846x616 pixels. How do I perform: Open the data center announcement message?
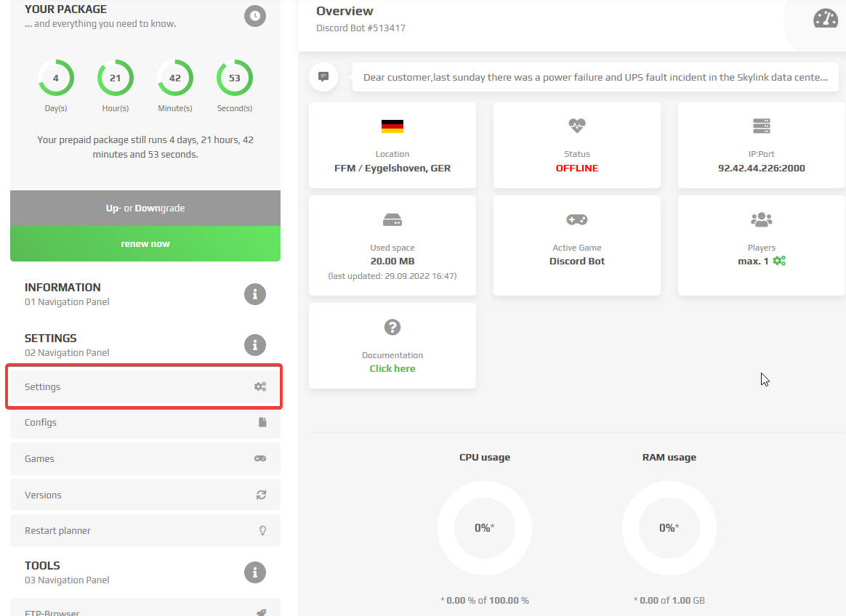click(595, 77)
